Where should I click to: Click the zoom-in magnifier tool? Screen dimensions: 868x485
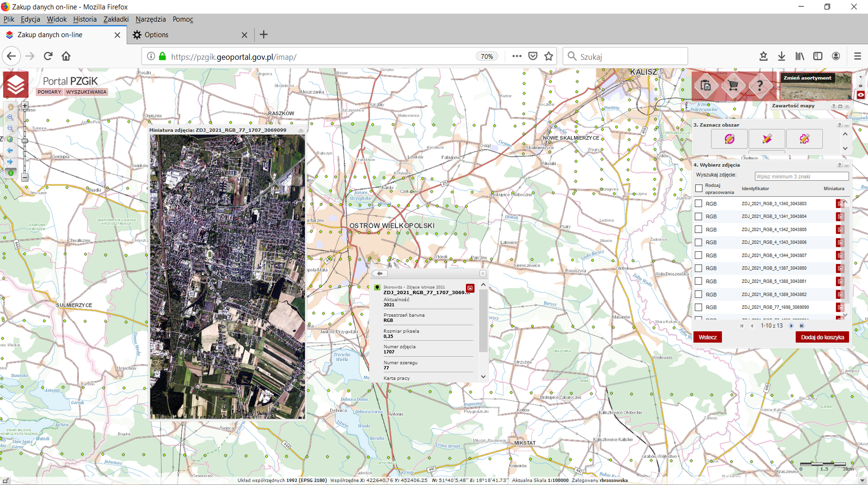(x=10, y=118)
